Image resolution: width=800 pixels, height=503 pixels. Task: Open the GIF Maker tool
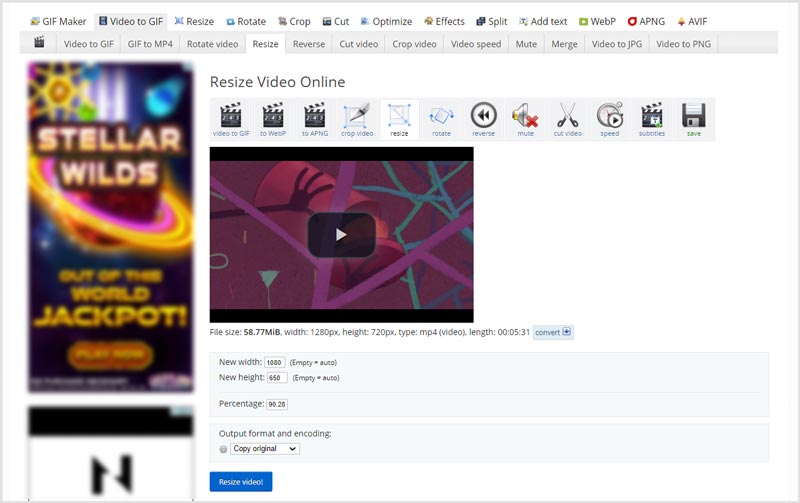click(x=58, y=21)
